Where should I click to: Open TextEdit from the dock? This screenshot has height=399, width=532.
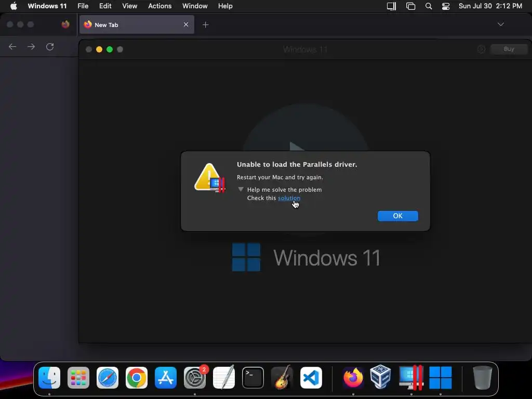tap(224, 378)
